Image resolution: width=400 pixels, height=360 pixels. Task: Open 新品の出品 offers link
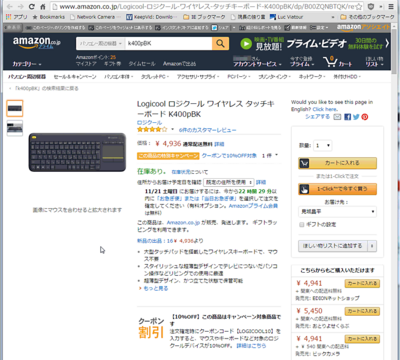(155, 241)
